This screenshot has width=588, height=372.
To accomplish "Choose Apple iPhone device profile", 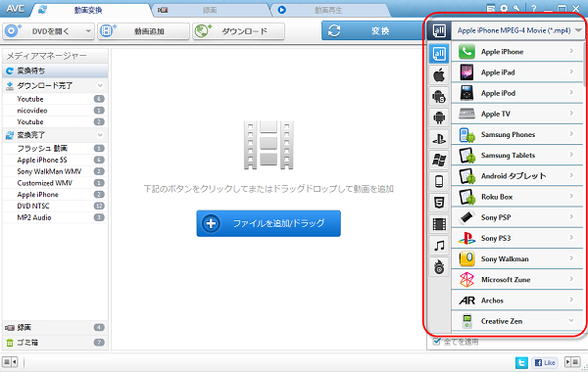I will [517, 52].
